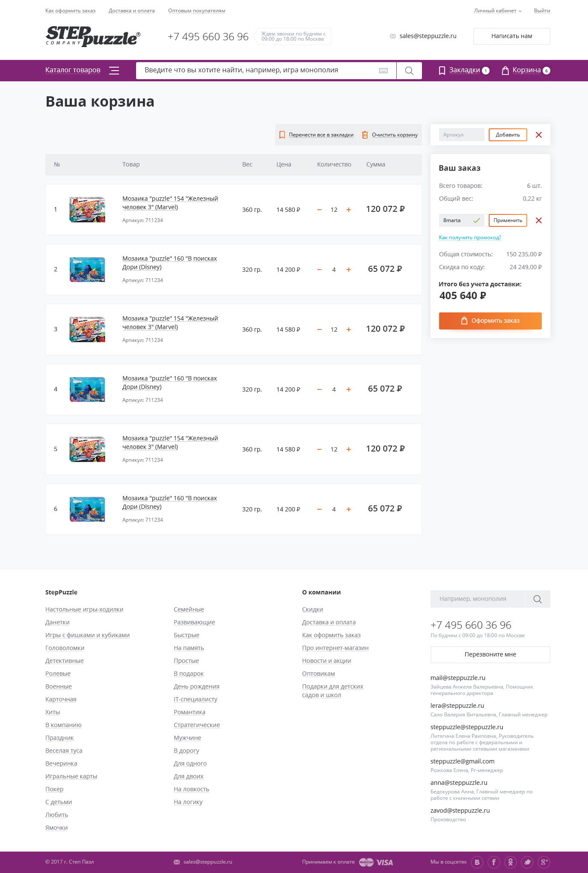Open footer link Настольные игры-ходилки
The image size is (588, 873).
[84, 609]
